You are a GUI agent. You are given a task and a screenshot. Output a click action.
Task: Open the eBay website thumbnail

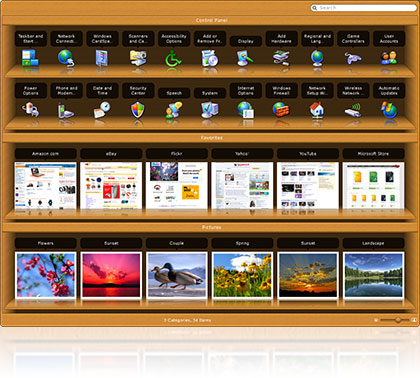point(111,186)
